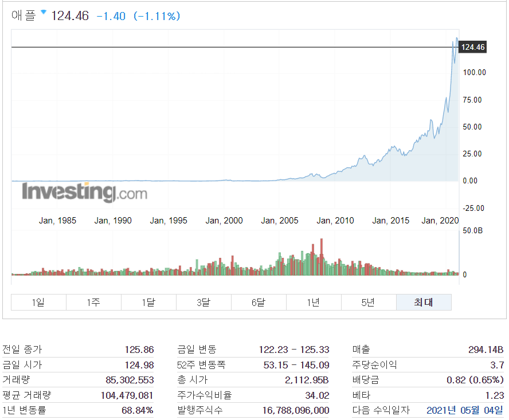Click the Jan, 2020 axis label
Viewport: 509px width, 420px height.
point(440,221)
